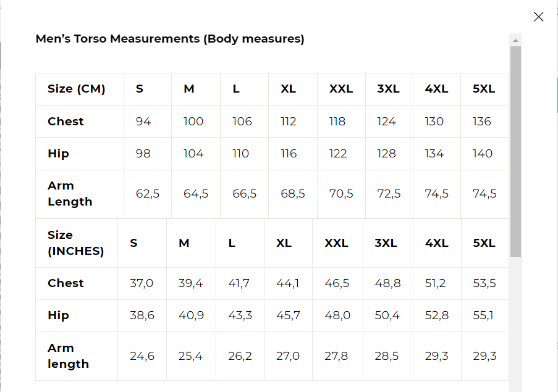Click the vertical scrollbar thumb
558x392 pixels.
pyautogui.click(x=515, y=151)
